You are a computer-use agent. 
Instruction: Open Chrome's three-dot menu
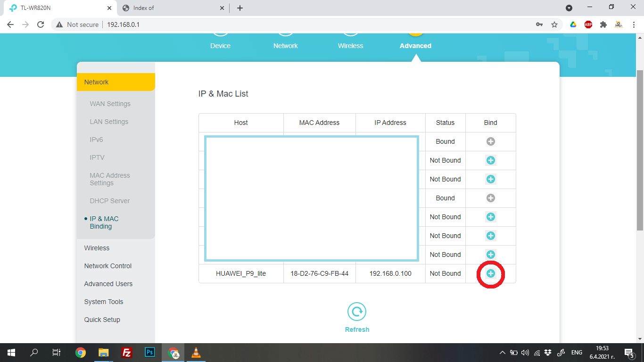click(x=633, y=24)
